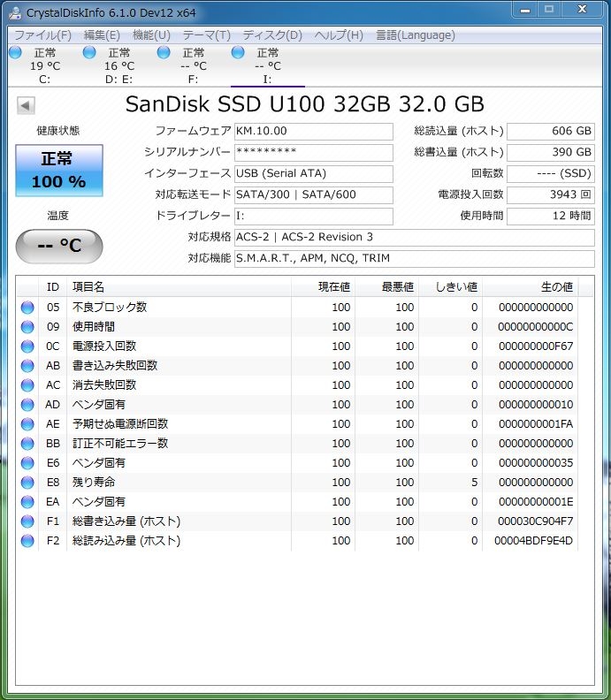The image size is (611, 700).
Task: Click the standard field ACS-2 Revision 3
Action: click(415, 237)
